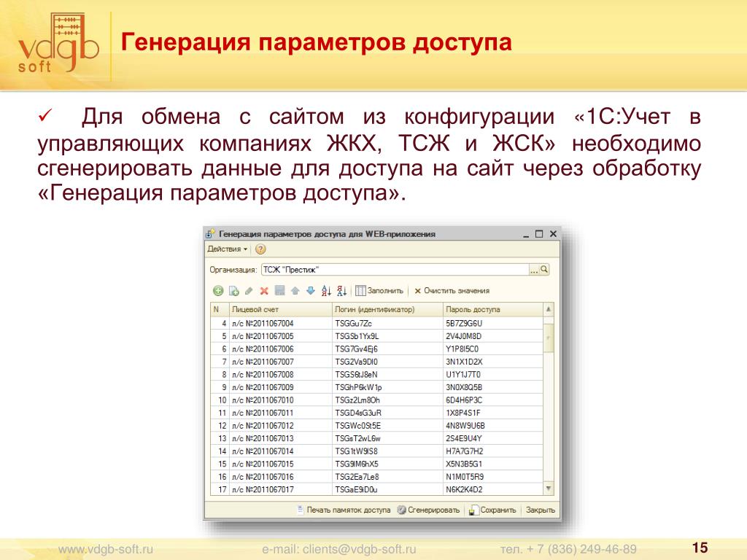Click the Пароль доступа column header
This screenshot has height=560, width=747.
pyautogui.click(x=492, y=309)
